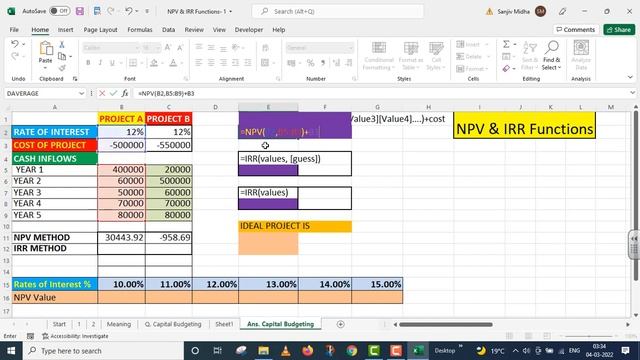Open the account profile picture
The width and height of the screenshot is (640, 360).
tap(540, 11)
